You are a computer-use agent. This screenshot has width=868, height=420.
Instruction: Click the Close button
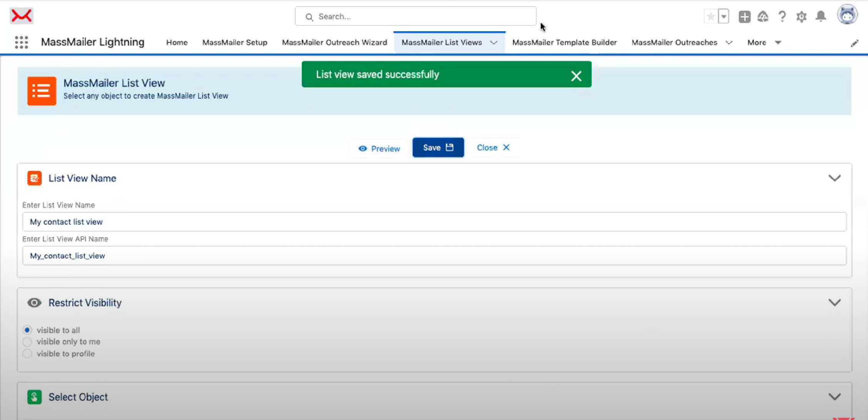[x=493, y=148]
